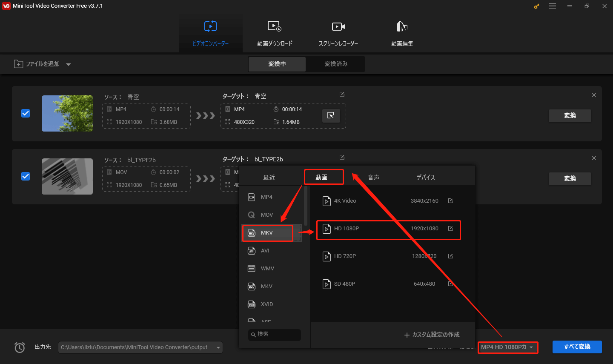Select XVID format in list
This screenshot has height=364, width=613.
[x=272, y=304]
